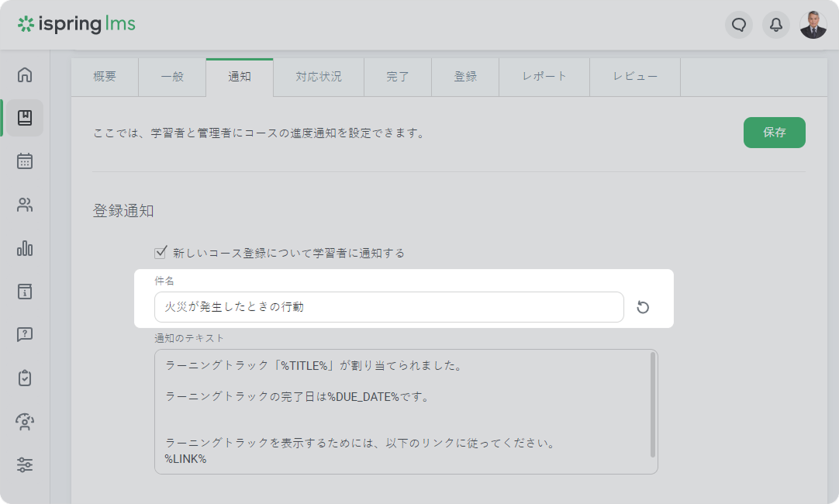Open the chat messages icon

[x=739, y=25]
